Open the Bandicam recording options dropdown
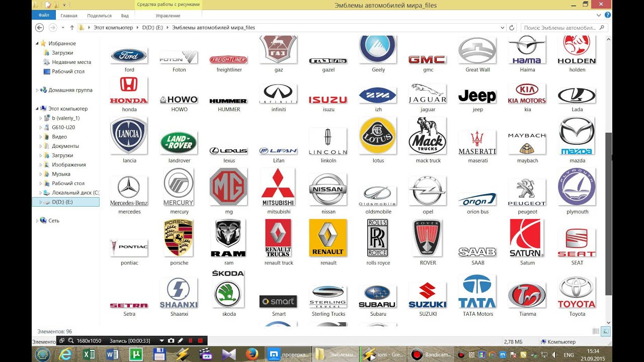The width and height of the screenshot is (644, 362). [162, 341]
